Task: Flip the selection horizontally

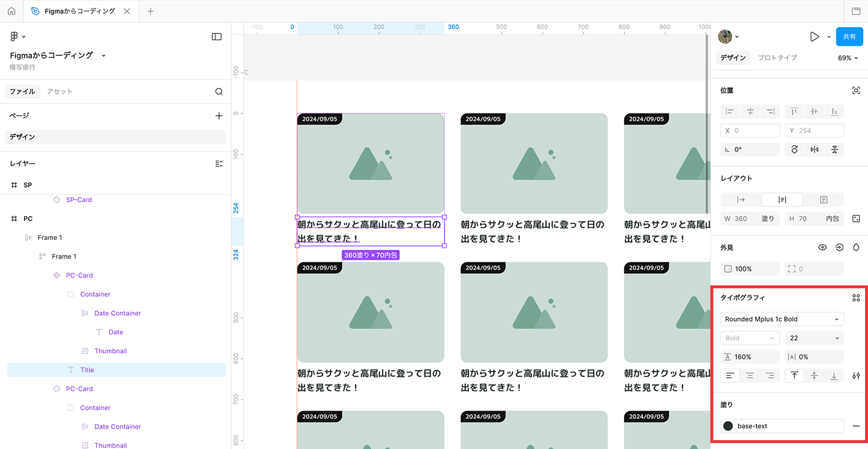Action: [x=815, y=149]
